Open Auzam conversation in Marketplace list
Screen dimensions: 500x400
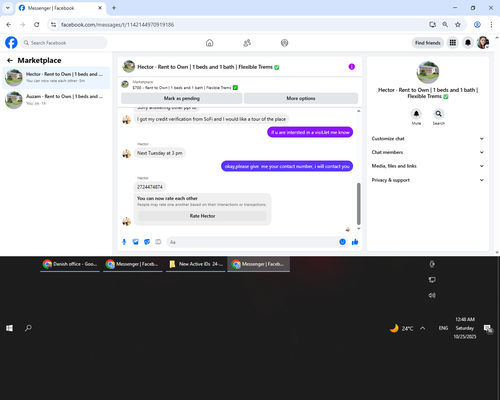56,100
